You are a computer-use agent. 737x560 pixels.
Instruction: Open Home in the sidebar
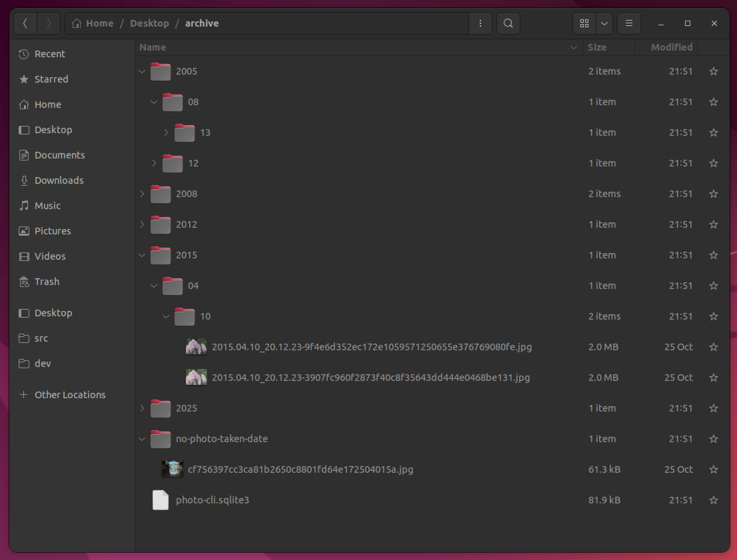point(72,105)
